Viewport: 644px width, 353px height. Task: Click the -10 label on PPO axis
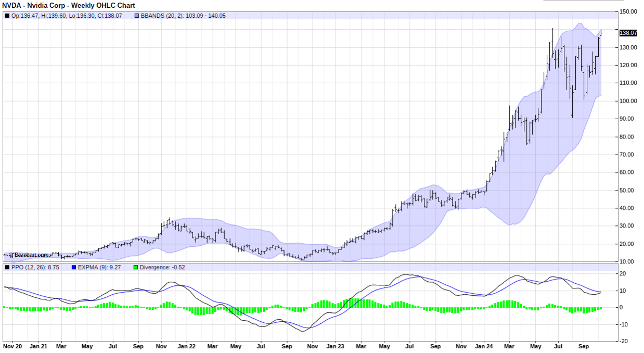tap(624, 324)
